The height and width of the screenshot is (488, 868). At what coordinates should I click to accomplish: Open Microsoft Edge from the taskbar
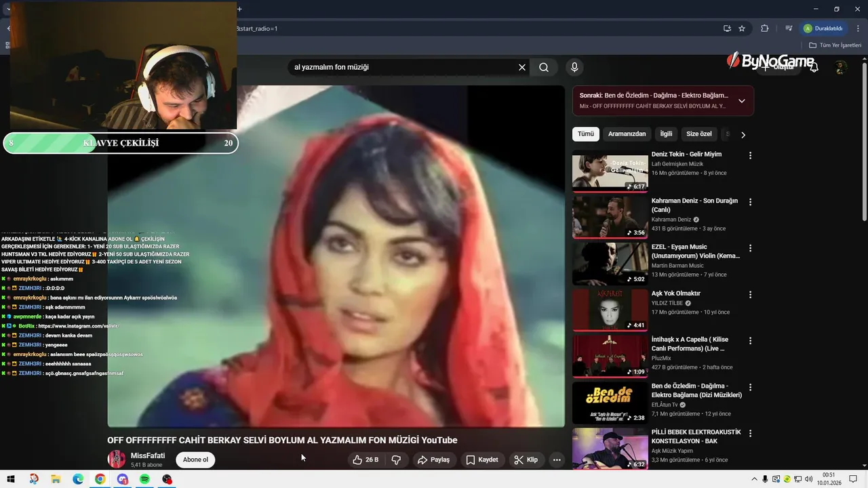click(78, 479)
